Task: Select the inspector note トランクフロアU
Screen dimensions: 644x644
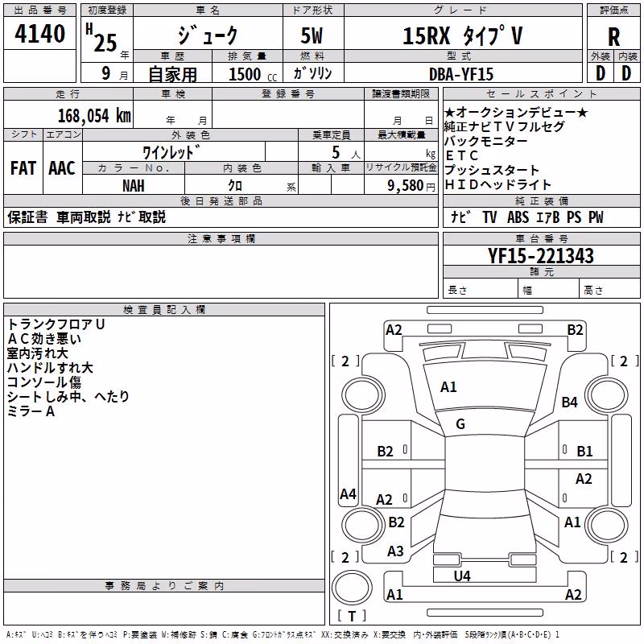Action: [x=56, y=324]
